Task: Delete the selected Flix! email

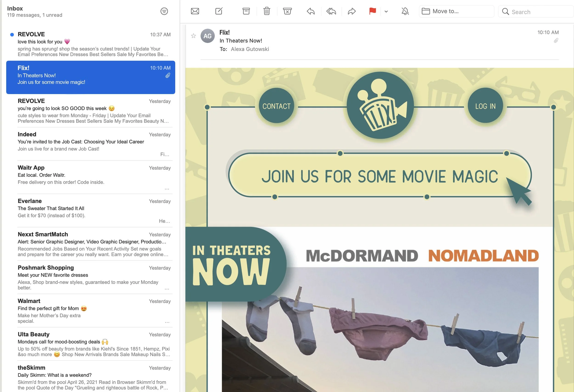Action: 267,11
